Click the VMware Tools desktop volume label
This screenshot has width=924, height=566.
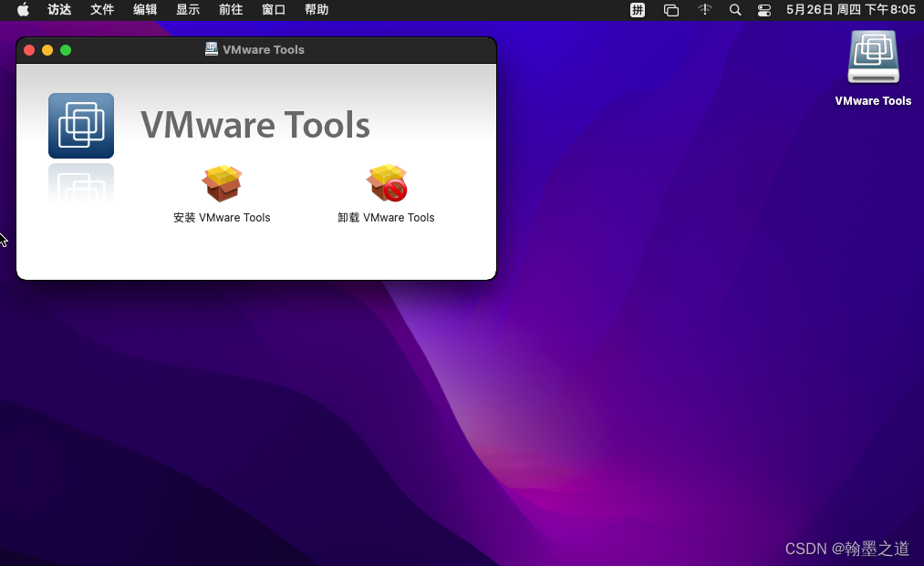[873, 101]
